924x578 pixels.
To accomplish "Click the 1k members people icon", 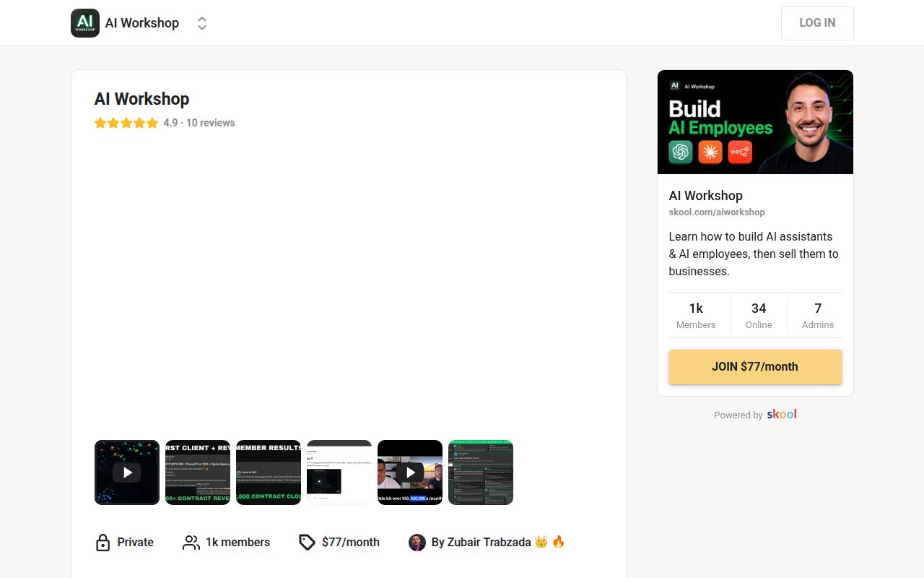I will (x=191, y=543).
